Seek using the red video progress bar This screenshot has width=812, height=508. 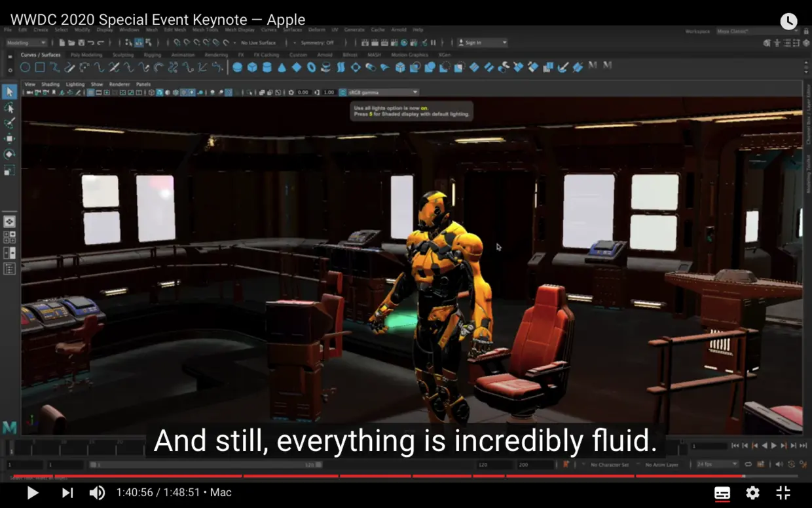[406, 477]
